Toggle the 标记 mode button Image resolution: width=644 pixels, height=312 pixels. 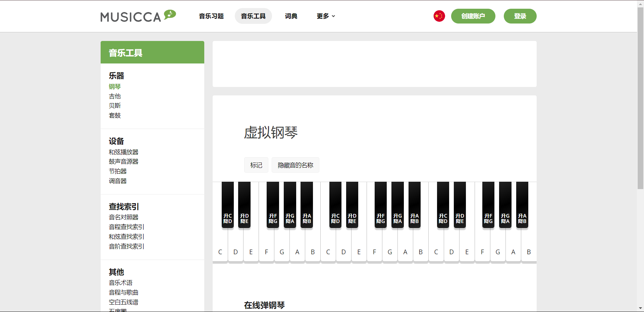(256, 165)
